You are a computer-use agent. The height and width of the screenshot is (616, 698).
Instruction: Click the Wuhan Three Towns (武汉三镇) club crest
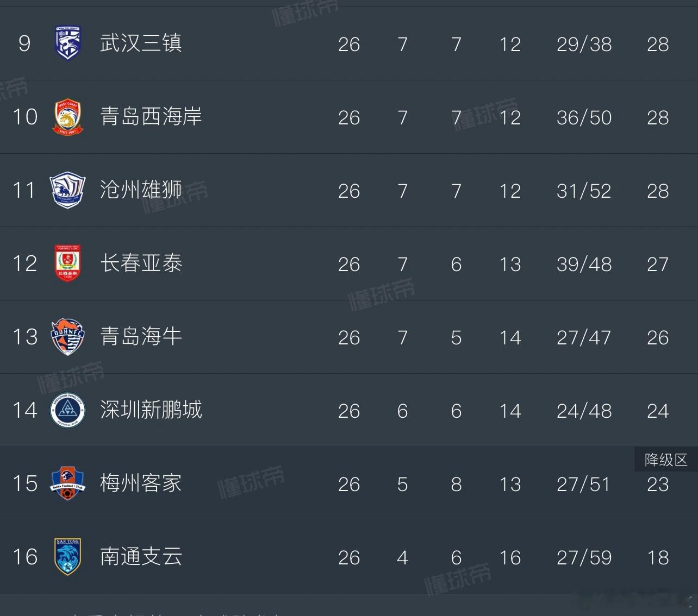[68, 43]
